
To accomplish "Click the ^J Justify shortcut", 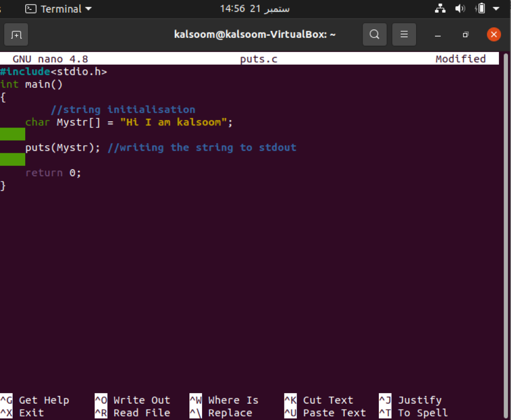I will tap(410, 400).
